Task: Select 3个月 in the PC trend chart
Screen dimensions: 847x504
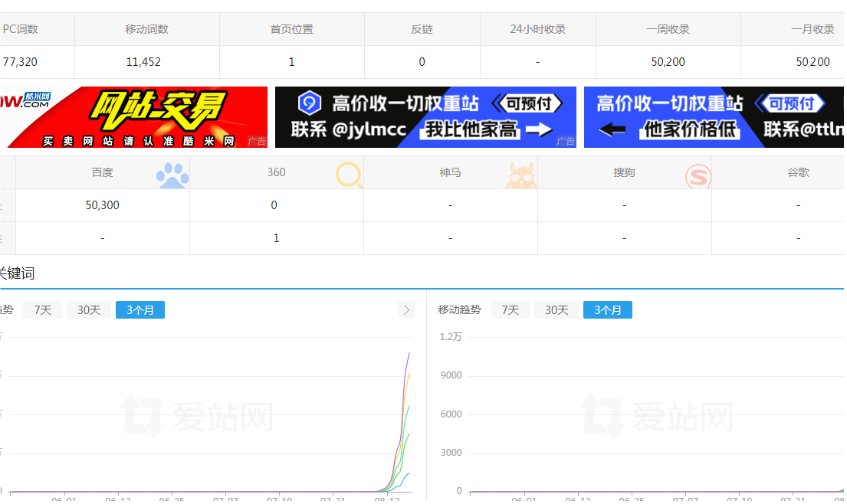Action: pos(140,310)
